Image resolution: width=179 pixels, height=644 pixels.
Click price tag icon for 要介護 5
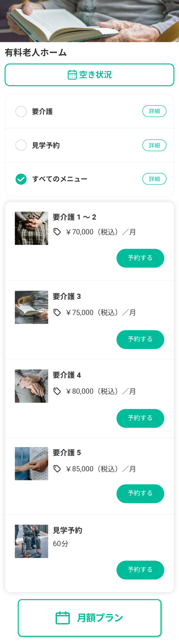(57, 468)
